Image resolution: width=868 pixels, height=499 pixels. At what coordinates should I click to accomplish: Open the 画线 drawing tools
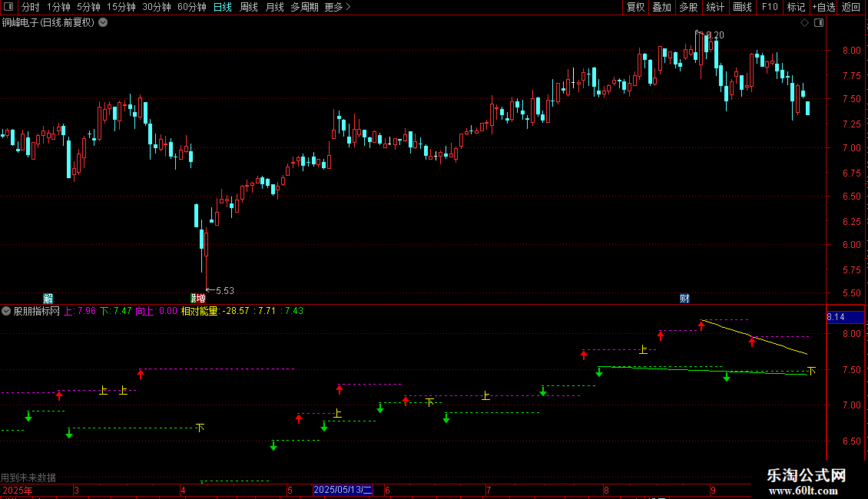click(x=742, y=7)
